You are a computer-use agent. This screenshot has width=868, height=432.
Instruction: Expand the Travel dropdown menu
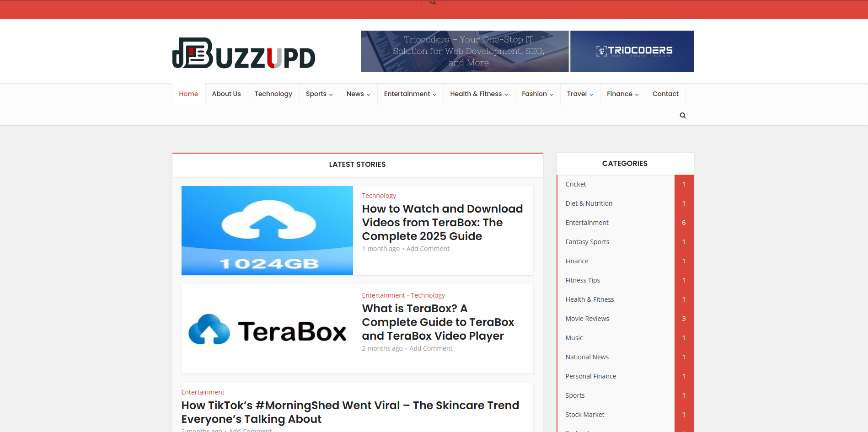[x=580, y=94]
